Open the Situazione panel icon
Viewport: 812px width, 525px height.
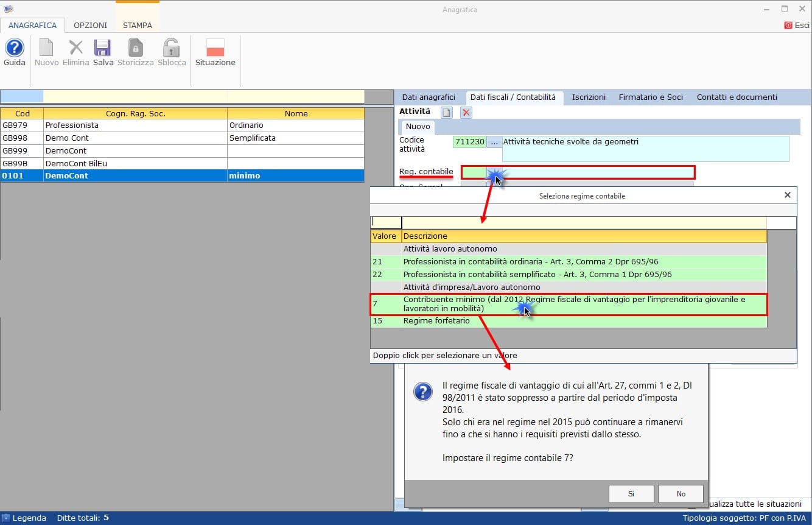[x=215, y=48]
